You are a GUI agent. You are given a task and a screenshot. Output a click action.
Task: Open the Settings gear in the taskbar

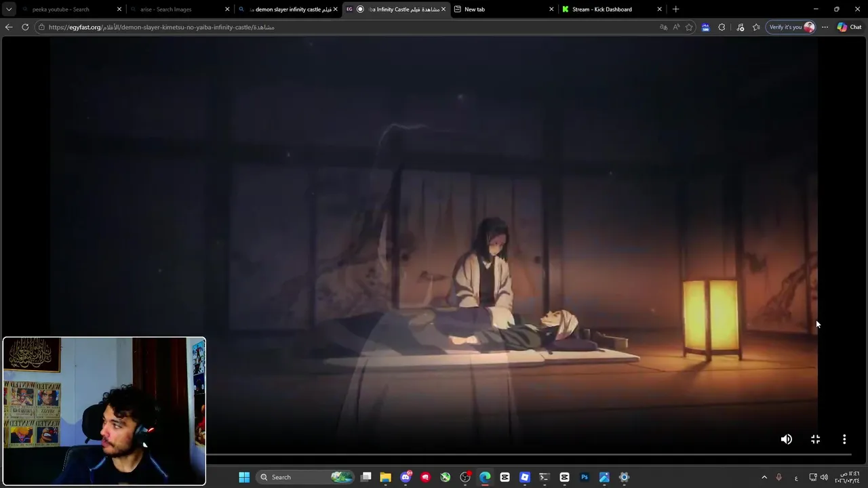[624, 477]
